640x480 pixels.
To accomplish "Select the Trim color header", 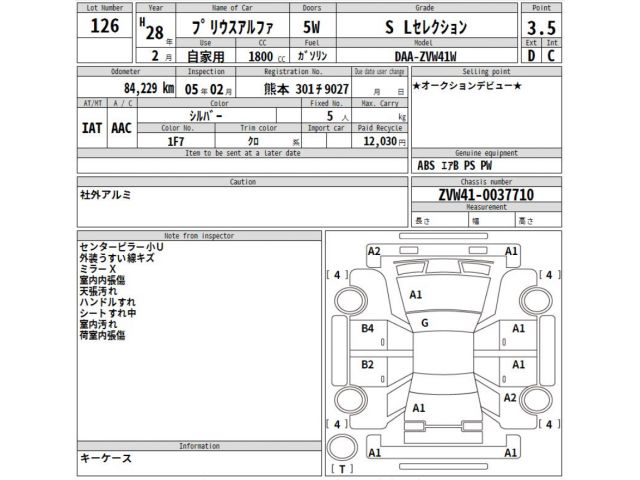I will coord(258,128).
